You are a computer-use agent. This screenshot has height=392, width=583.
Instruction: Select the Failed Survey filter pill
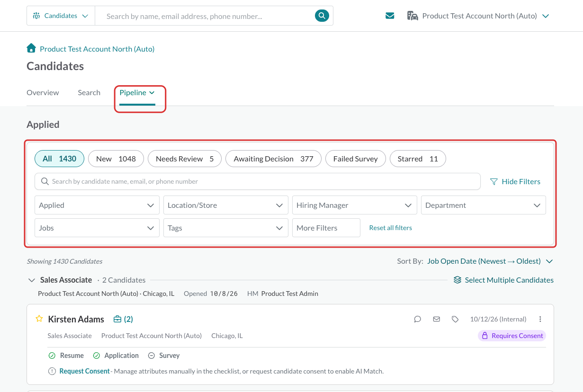[x=356, y=159]
